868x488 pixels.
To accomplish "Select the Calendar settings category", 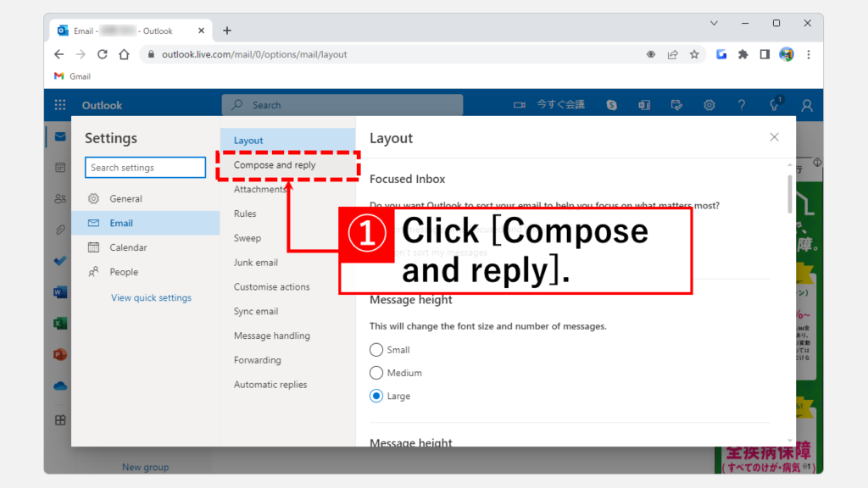I will pyautogui.click(x=146, y=247).
